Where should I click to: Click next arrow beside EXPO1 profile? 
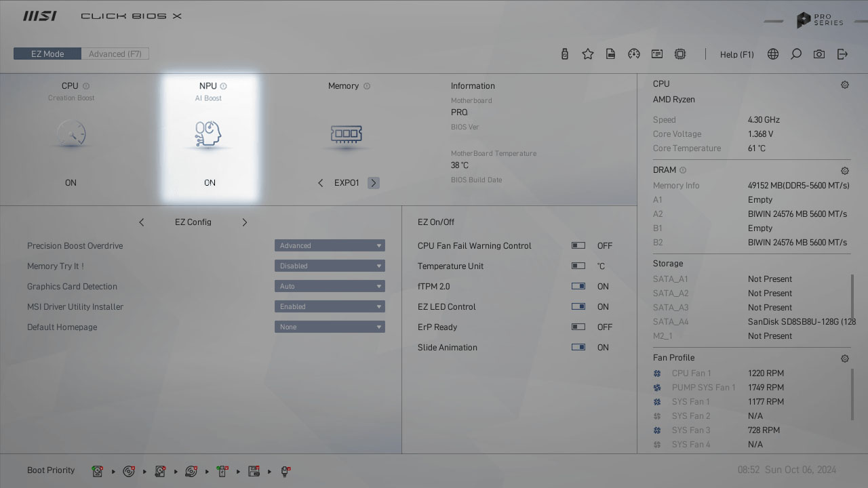(374, 183)
